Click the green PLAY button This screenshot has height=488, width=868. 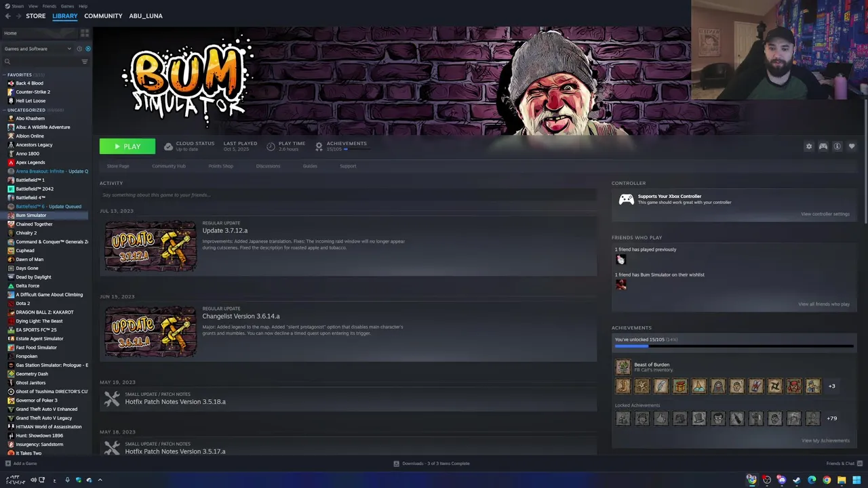127,146
